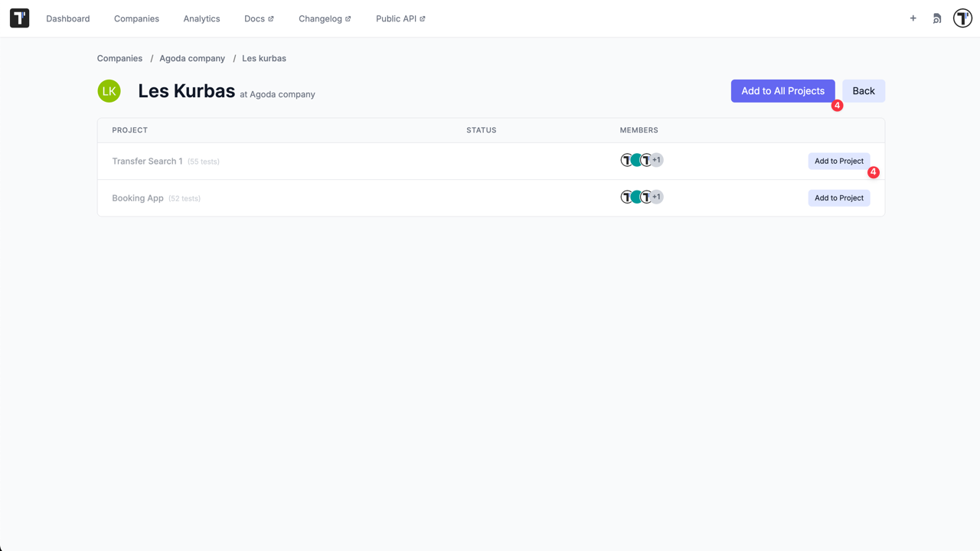Viewport: 980px width, 551px height.
Task: Open the Companies breadcrumb link
Action: (119, 58)
